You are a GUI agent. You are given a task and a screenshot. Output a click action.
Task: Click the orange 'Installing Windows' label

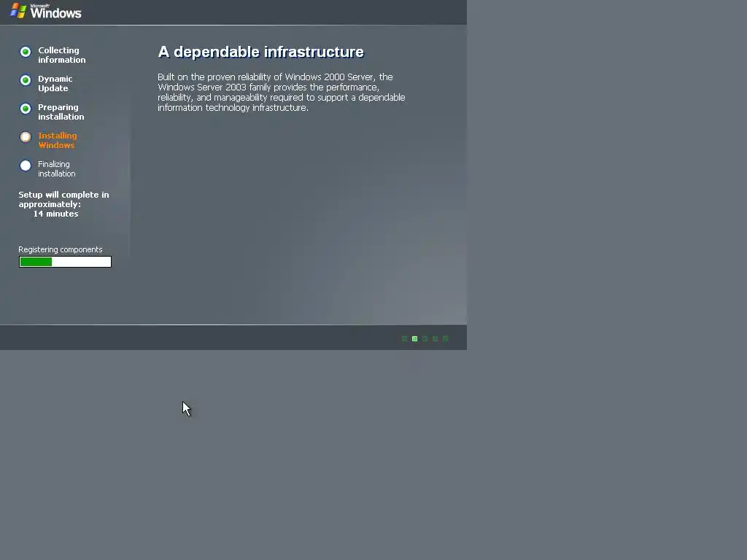click(57, 141)
